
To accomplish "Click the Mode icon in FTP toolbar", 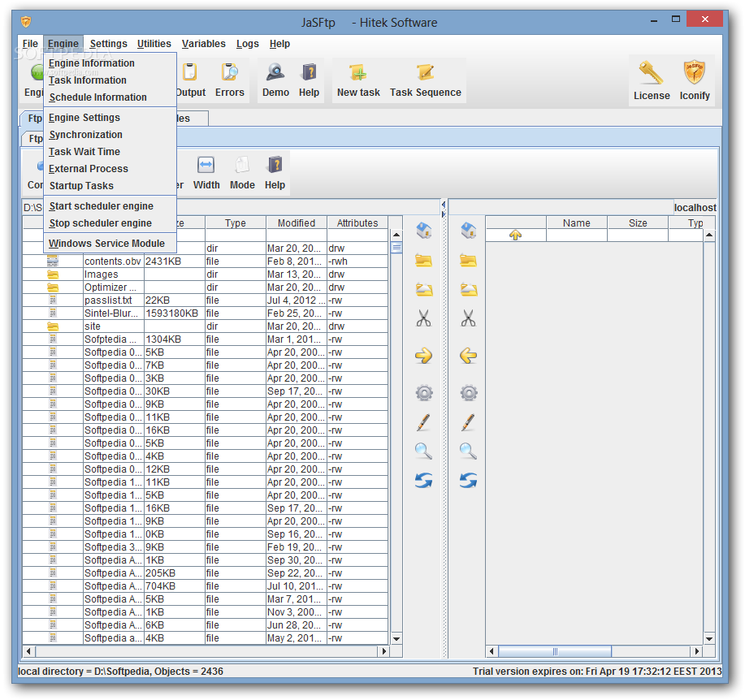I will point(242,173).
